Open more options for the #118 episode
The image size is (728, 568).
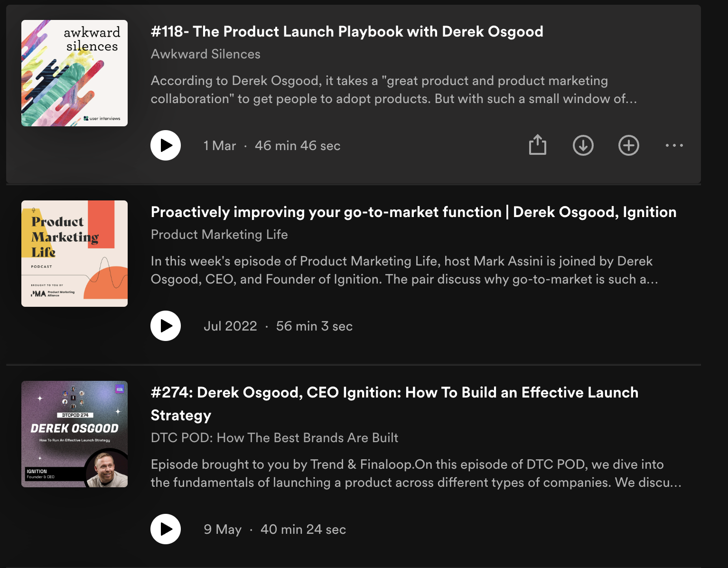point(674,145)
